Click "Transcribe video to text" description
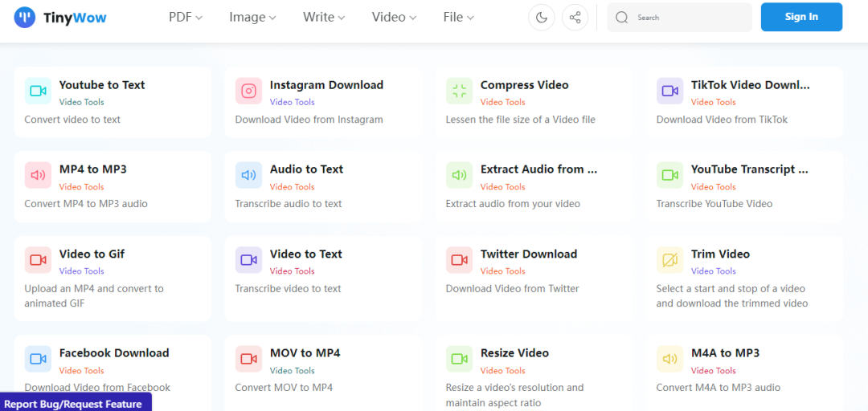 coord(288,288)
